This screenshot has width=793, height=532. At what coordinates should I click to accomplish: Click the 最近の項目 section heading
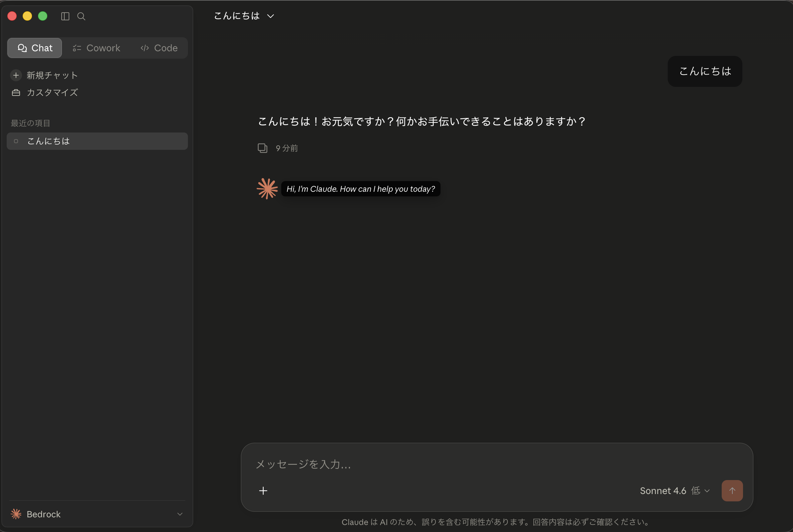point(31,123)
